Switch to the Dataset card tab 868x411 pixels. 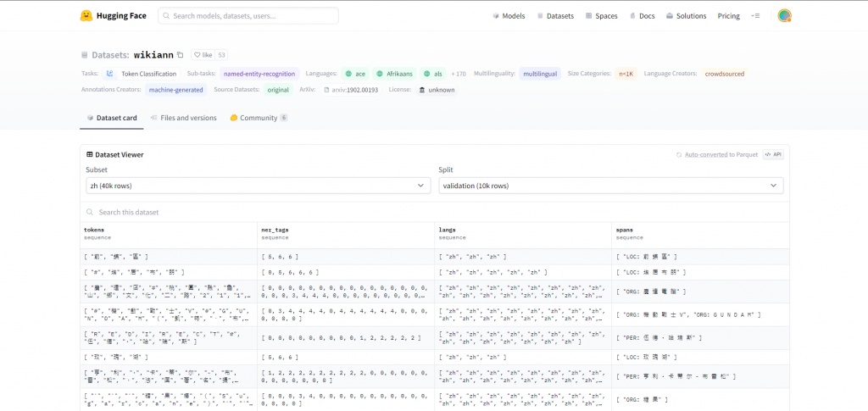pyautogui.click(x=112, y=118)
